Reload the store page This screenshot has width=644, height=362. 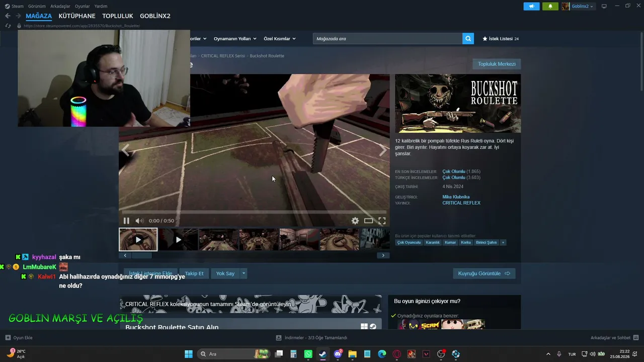click(8, 26)
